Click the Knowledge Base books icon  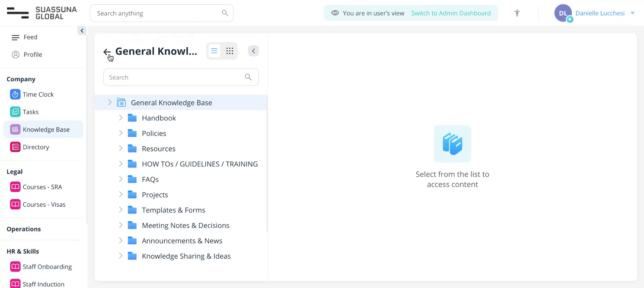(x=15, y=130)
